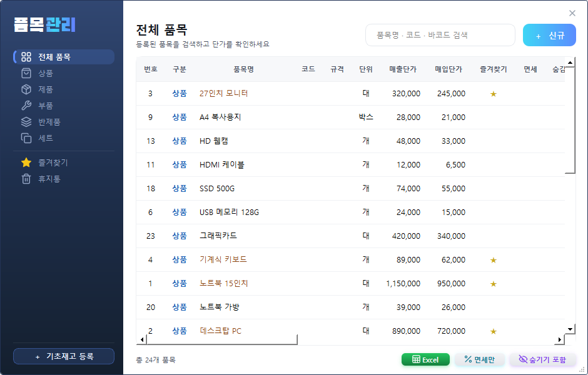This screenshot has height=375, width=588.
Task: Click the 신규 new item button
Action: pos(549,35)
